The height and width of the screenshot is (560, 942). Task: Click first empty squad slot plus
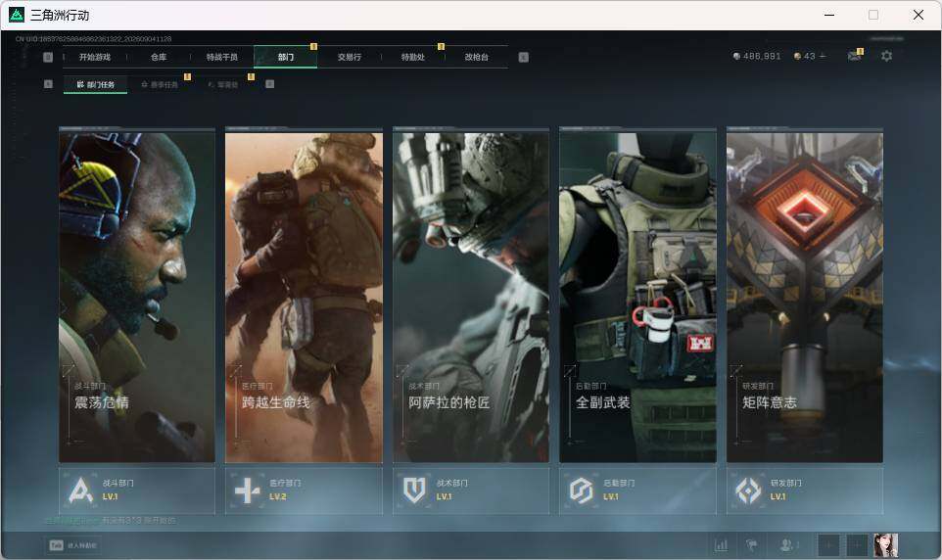click(x=828, y=545)
